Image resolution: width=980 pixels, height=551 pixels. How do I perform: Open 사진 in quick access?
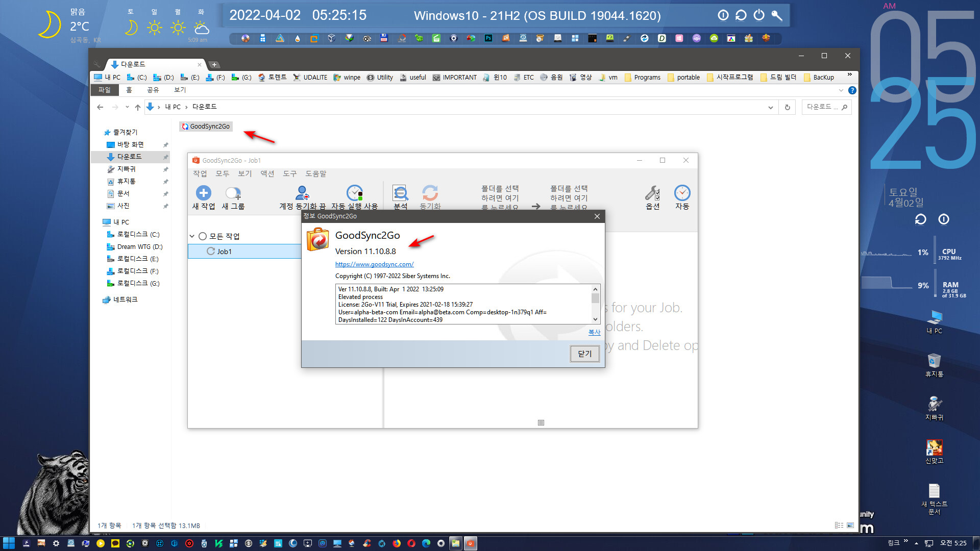click(x=124, y=206)
